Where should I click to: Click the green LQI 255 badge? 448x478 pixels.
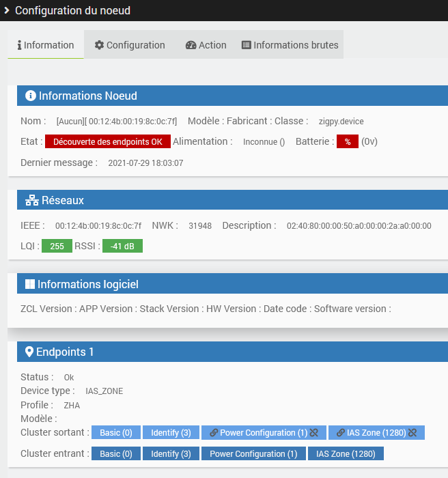(57, 246)
